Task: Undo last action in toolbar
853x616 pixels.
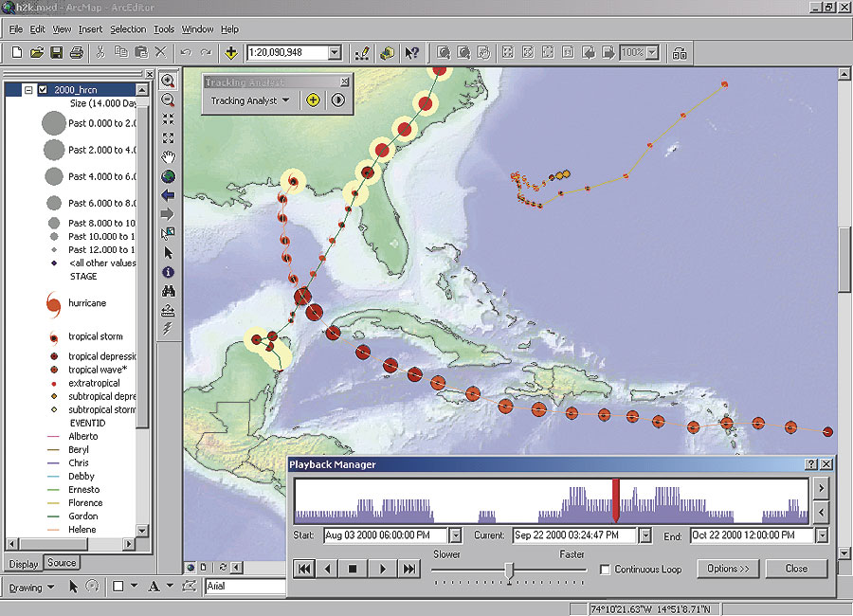Action: tap(186, 52)
